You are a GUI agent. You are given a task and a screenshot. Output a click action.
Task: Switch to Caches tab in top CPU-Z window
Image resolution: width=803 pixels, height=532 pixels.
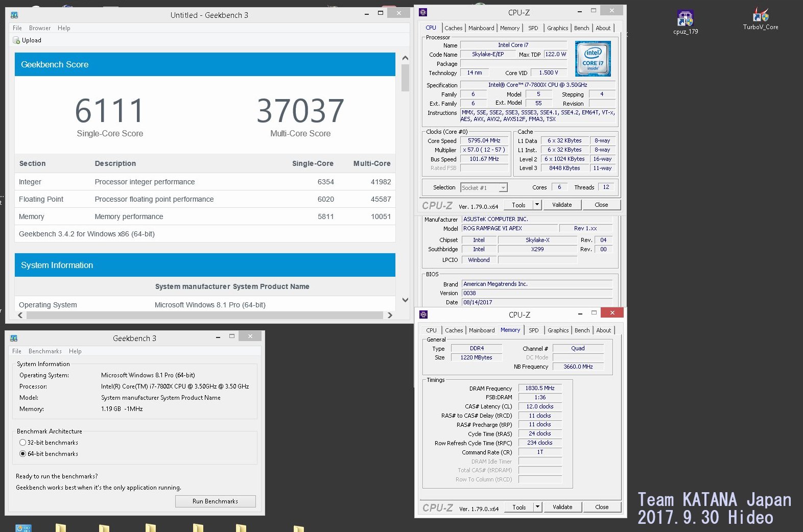pyautogui.click(x=453, y=28)
